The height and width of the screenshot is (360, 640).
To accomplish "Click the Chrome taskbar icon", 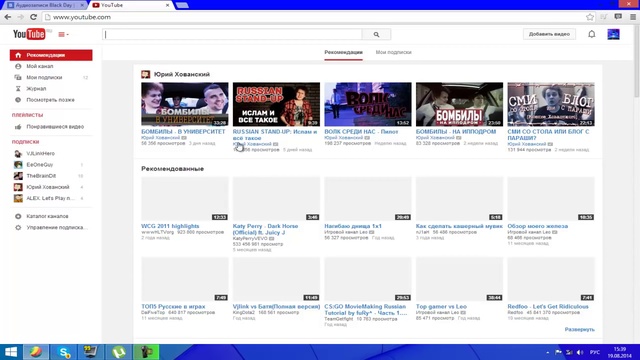I will coord(36,352).
